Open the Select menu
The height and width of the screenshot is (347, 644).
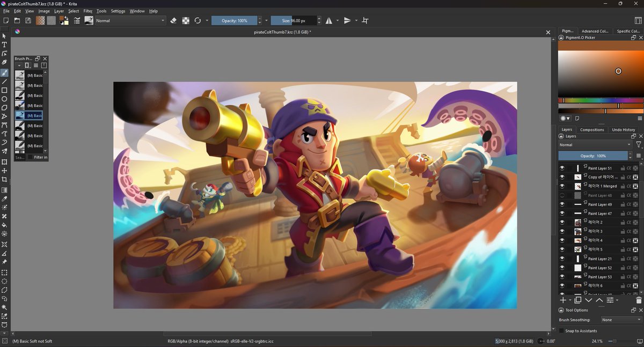click(x=74, y=11)
